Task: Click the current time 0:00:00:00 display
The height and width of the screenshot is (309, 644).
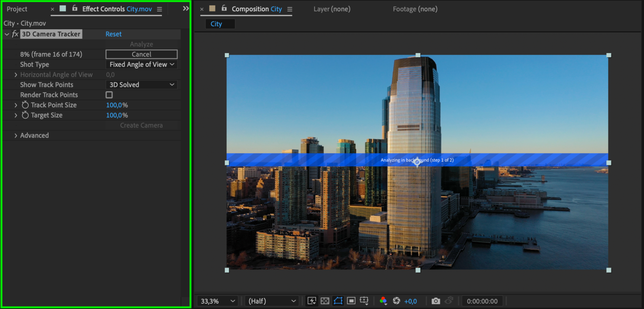Action: coord(482,301)
